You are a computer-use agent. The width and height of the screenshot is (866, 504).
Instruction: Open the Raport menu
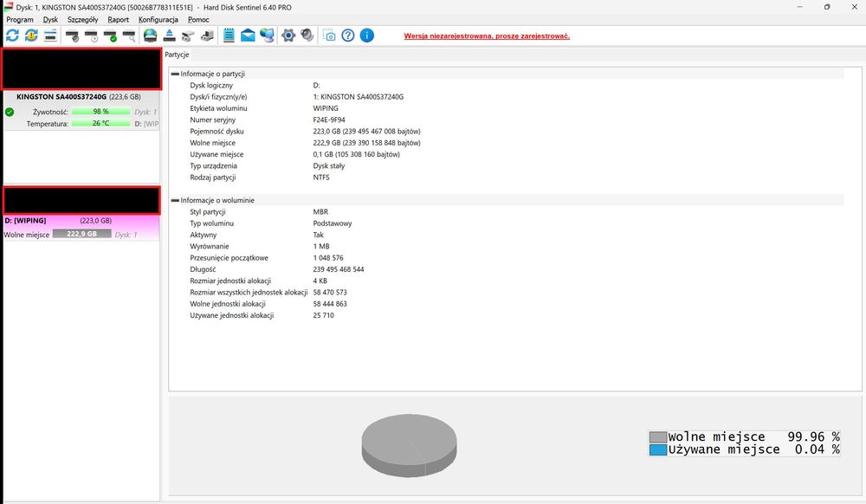point(118,19)
